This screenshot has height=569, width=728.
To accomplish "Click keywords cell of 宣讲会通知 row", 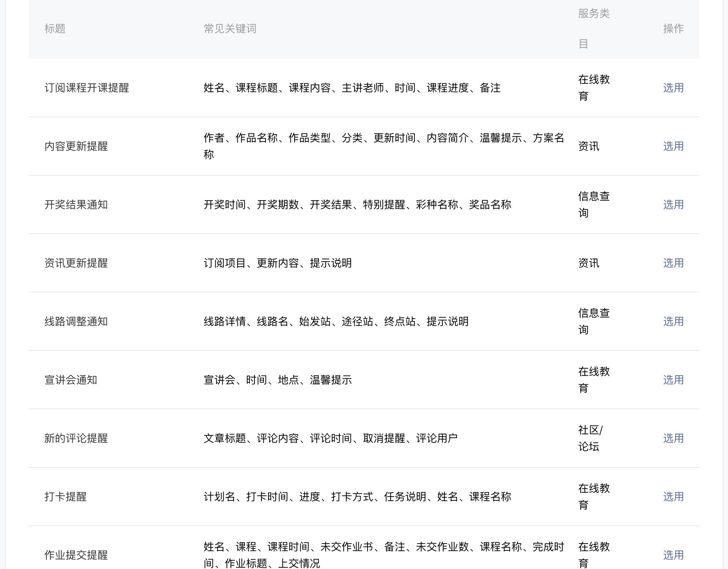I will (x=278, y=380).
